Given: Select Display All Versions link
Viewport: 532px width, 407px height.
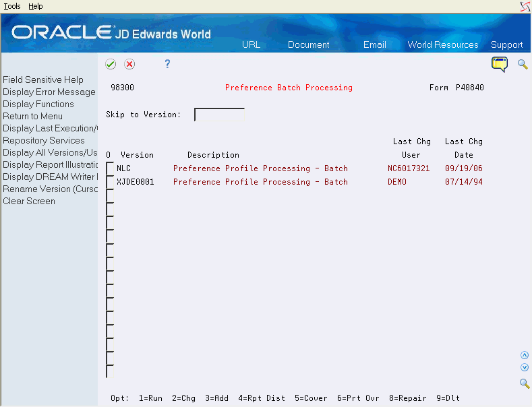Looking at the screenshot, I should click(50, 152).
